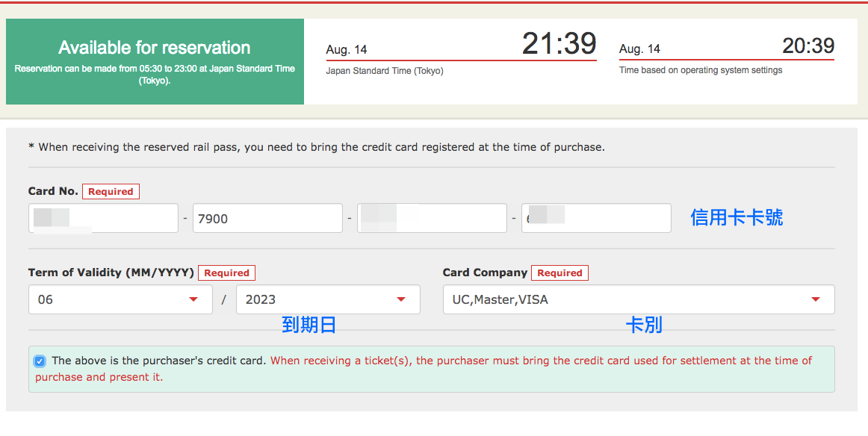Click the Required badge beside Card No.
This screenshot has height=436, width=868.
point(111,192)
